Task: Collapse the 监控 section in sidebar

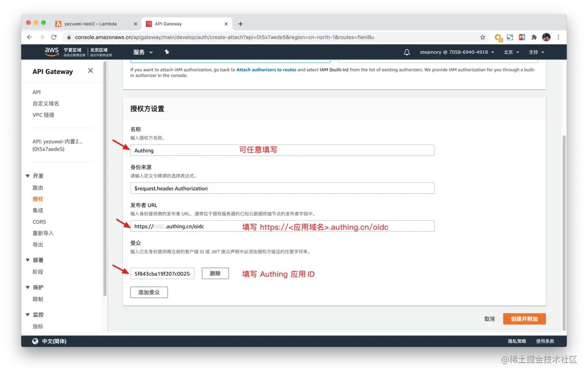Action: tap(28, 315)
